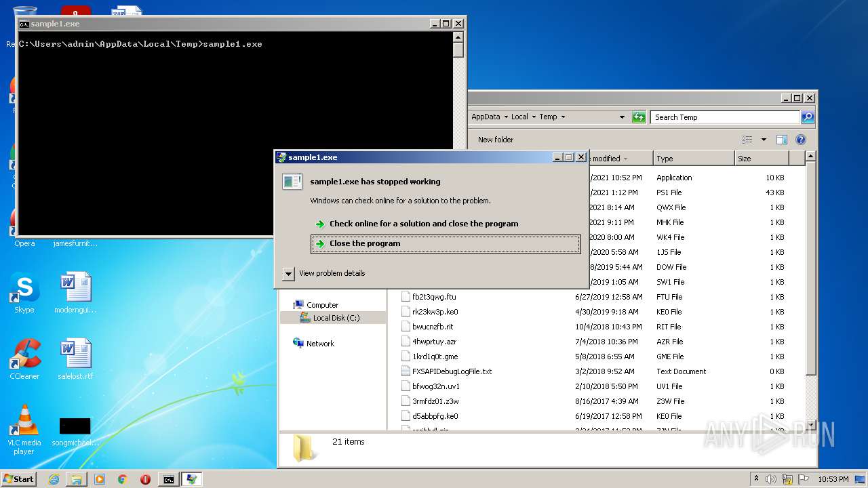Viewport: 868px width, 488px height.
Task: Open the view options dropdown arrow
Action: [x=764, y=140]
